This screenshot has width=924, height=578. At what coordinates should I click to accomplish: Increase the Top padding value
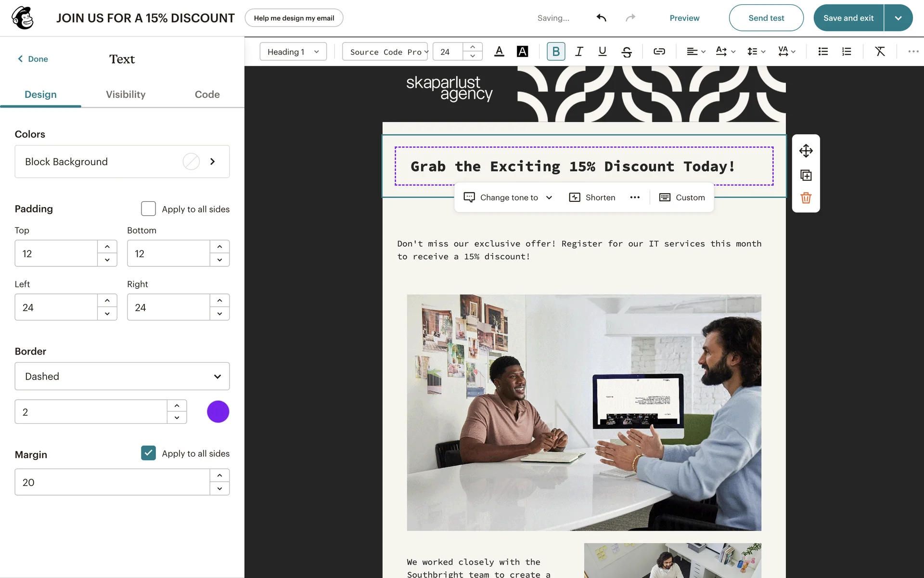click(x=107, y=247)
